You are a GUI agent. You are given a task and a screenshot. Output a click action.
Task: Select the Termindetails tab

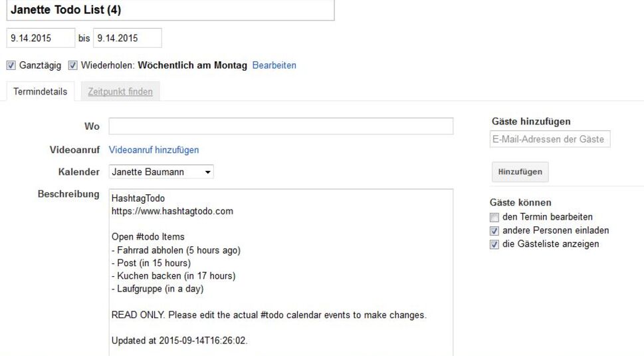(41, 92)
